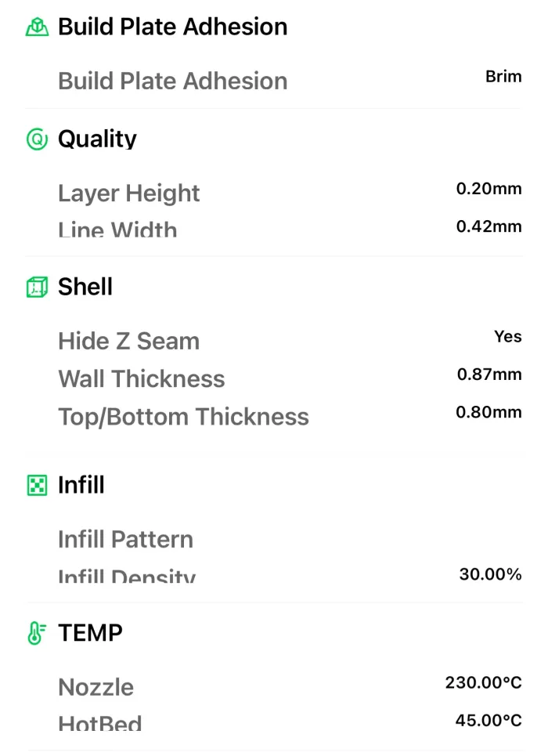Change the 0.80mm Top/Bottom Thickness value

click(489, 412)
